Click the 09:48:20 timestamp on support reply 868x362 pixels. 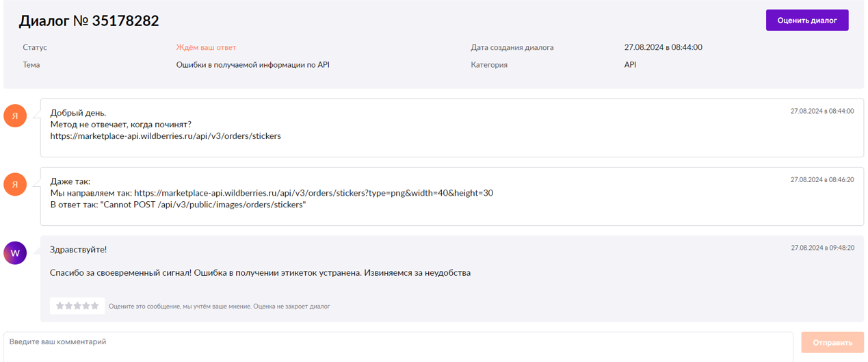tap(822, 248)
